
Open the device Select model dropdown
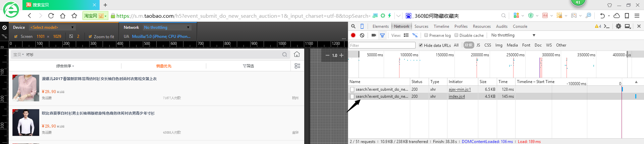[x=52, y=27]
